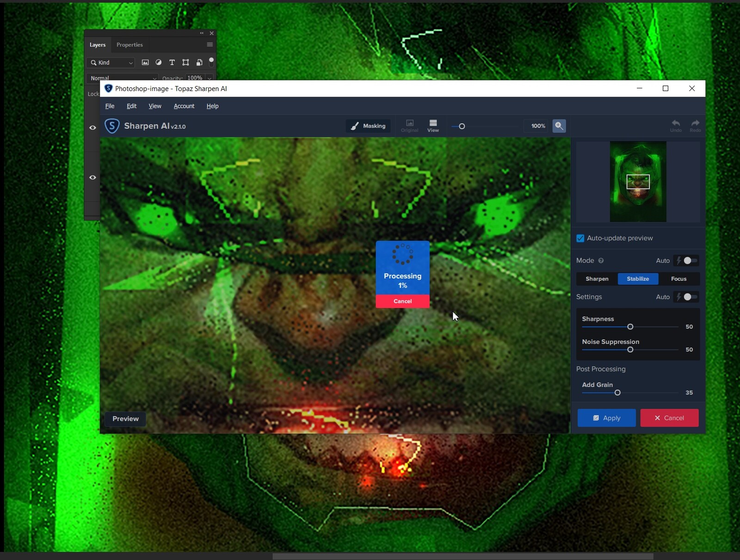The image size is (740, 560).
Task: Click the magnifier zoom icon
Action: point(559,126)
